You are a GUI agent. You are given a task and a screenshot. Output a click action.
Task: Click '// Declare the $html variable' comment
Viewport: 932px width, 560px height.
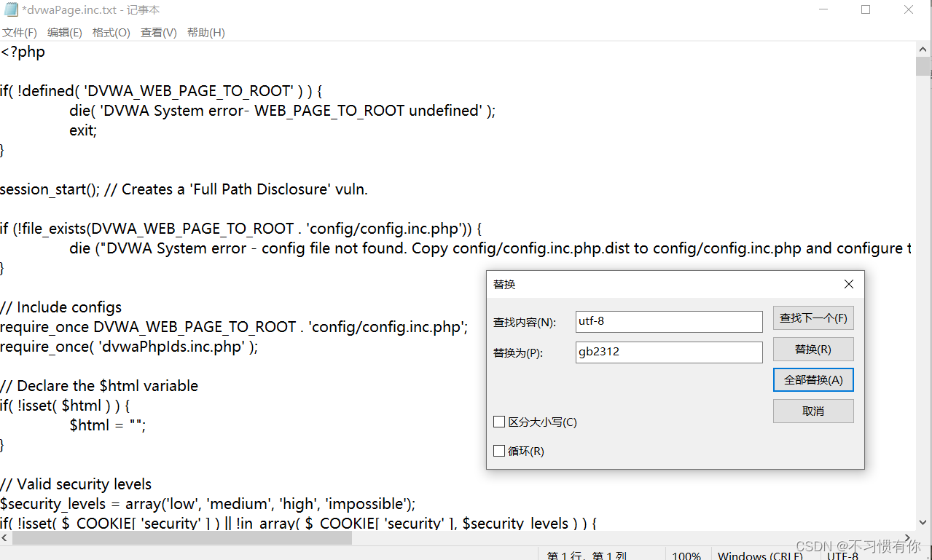(x=99, y=386)
